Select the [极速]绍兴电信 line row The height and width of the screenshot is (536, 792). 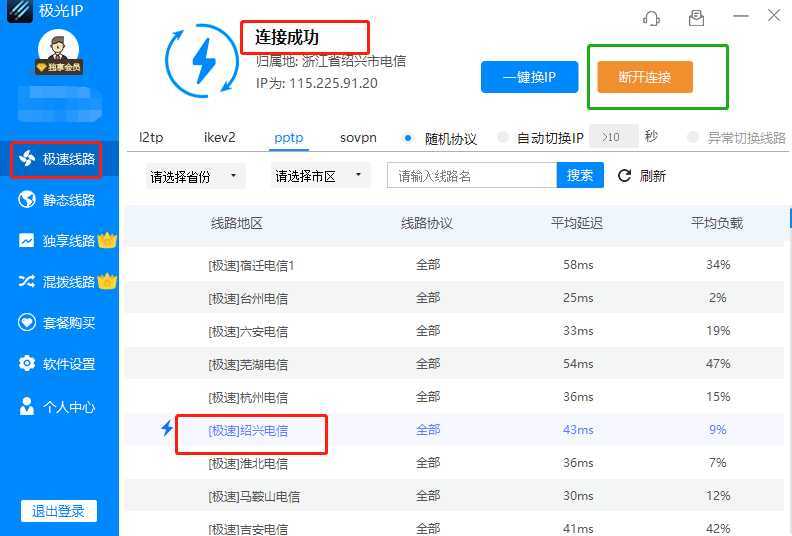click(455, 430)
